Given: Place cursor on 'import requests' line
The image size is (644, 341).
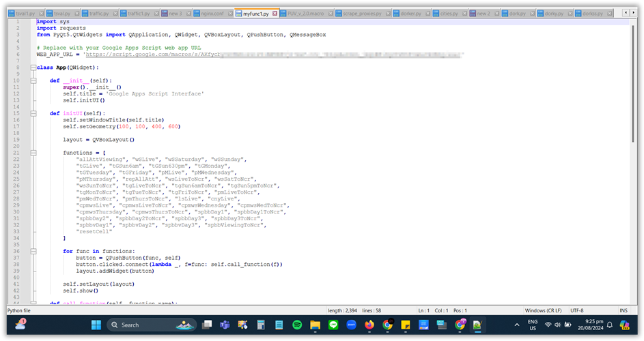Looking at the screenshot, I should click(61, 28).
